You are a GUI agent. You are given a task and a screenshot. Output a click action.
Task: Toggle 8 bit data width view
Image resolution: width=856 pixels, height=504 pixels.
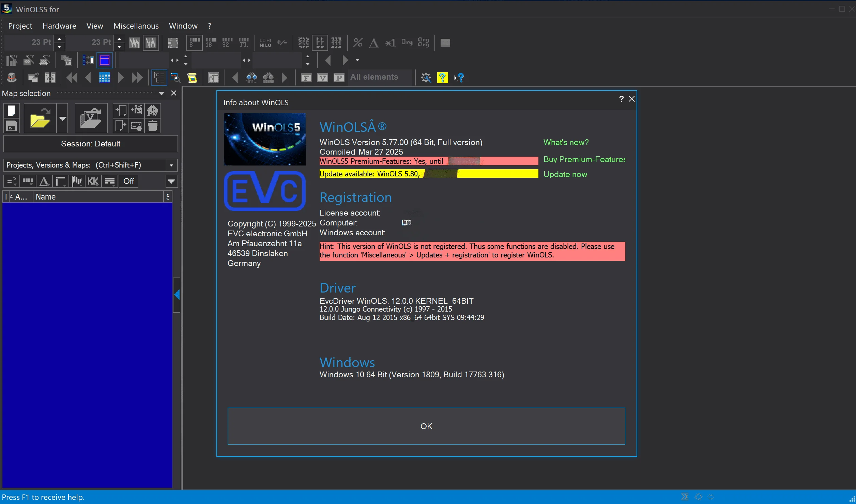pos(195,43)
